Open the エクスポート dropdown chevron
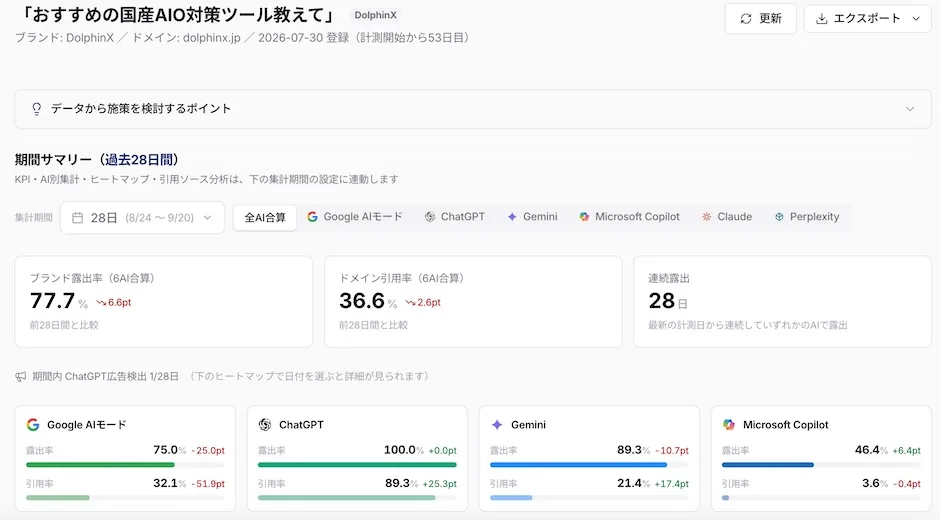 [916, 19]
